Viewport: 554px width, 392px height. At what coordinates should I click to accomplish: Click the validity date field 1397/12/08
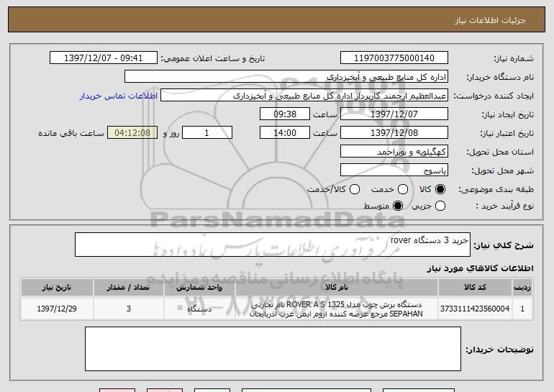[394, 133]
